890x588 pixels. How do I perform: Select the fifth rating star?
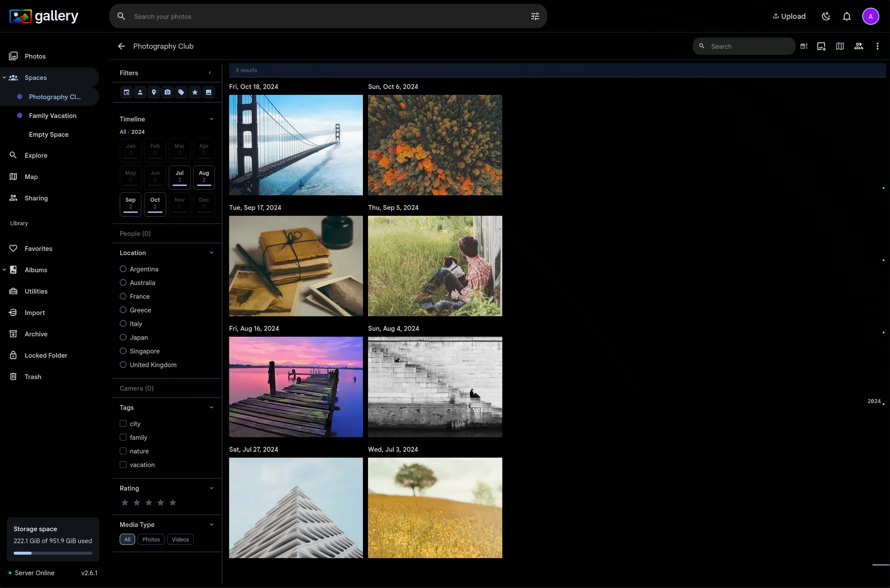(x=172, y=502)
